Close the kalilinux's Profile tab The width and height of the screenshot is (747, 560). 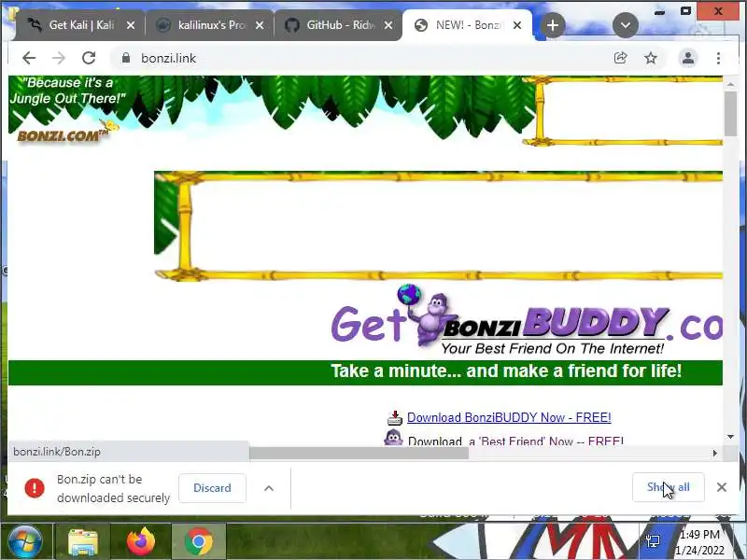[260, 25]
